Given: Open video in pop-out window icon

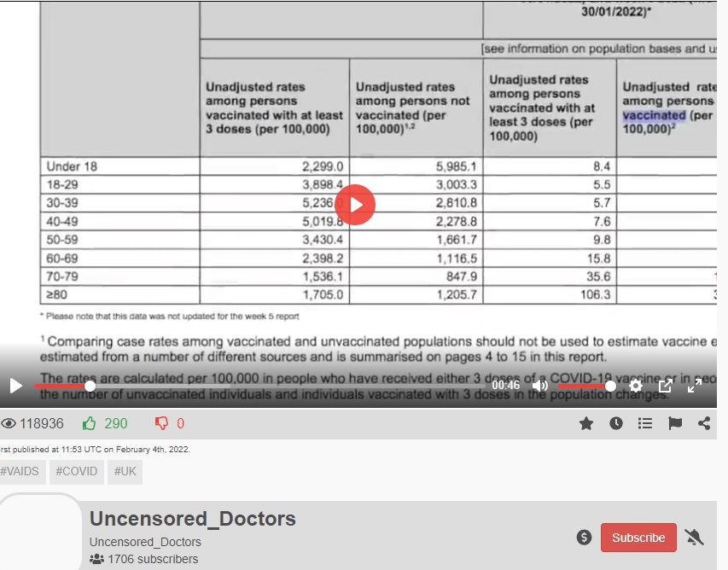Looking at the screenshot, I should tap(666, 386).
